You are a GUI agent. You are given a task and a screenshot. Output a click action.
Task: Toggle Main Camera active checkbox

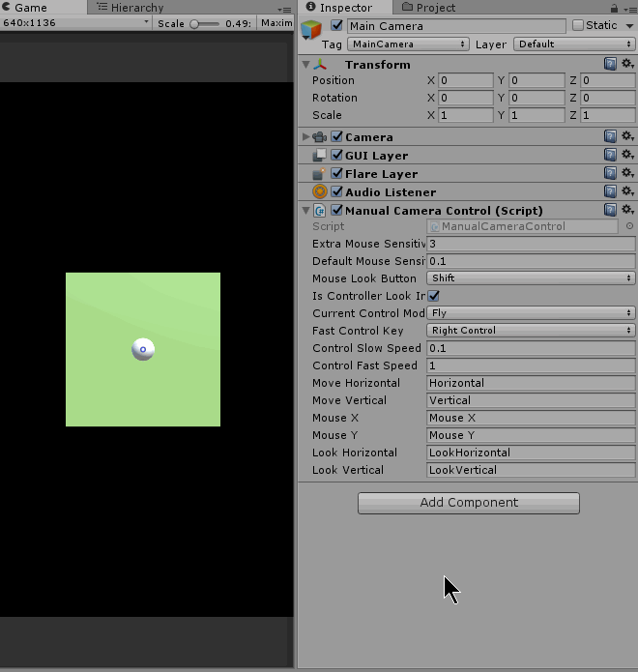336,25
